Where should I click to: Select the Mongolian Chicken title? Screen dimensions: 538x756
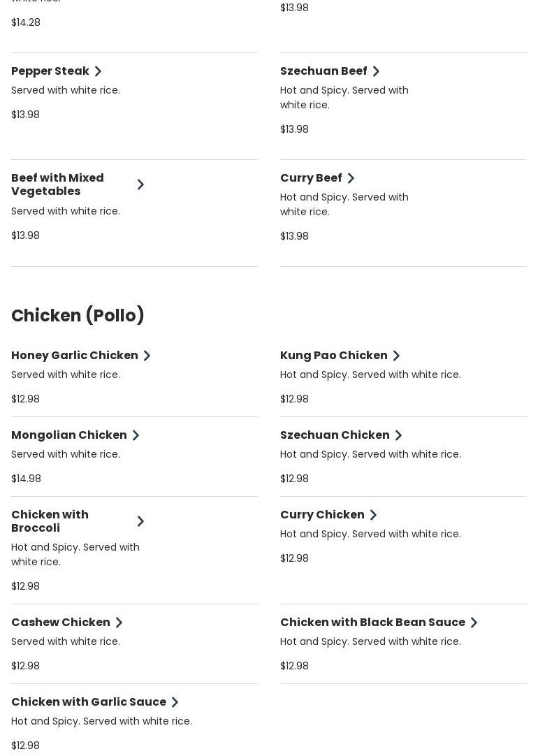[x=69, y=435]
